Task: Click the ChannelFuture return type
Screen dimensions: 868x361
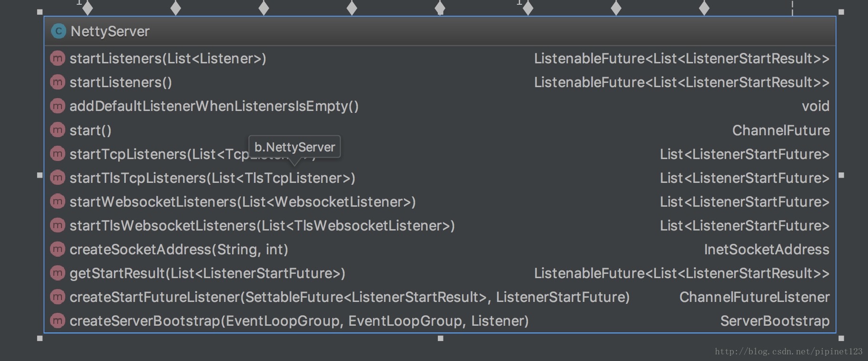Action: (x=781, y=130)
